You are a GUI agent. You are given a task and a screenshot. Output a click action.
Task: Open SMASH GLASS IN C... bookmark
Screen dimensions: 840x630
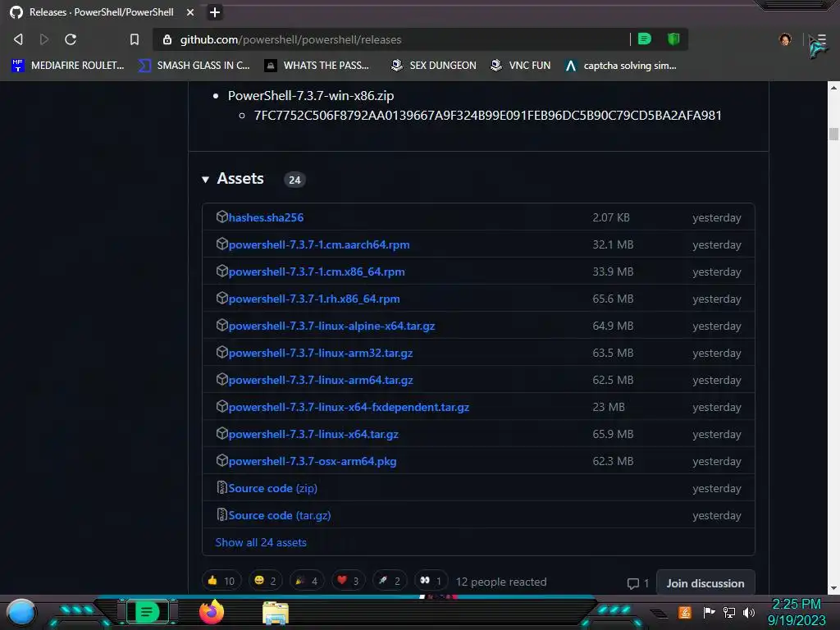click(194, 66)
